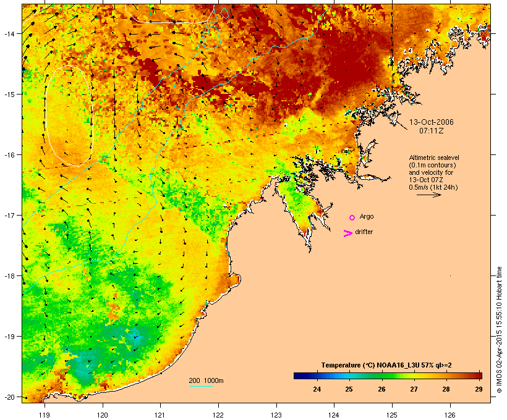Click the '0.5m/s (1kt 24h)' text
The image size is (507, 420).
pyautogui.click(x=433, y=187)
